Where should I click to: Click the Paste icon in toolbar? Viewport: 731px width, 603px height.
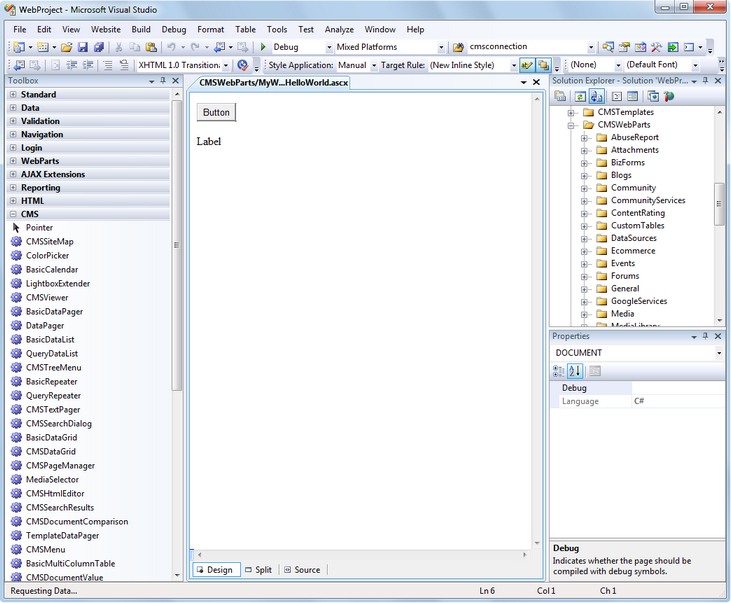151,47
